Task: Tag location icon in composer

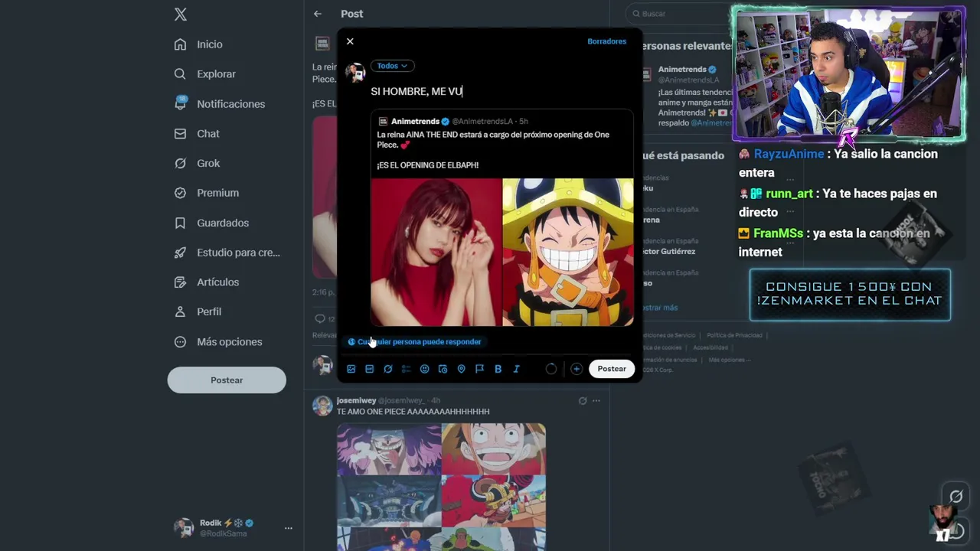Action: point(461,369)
